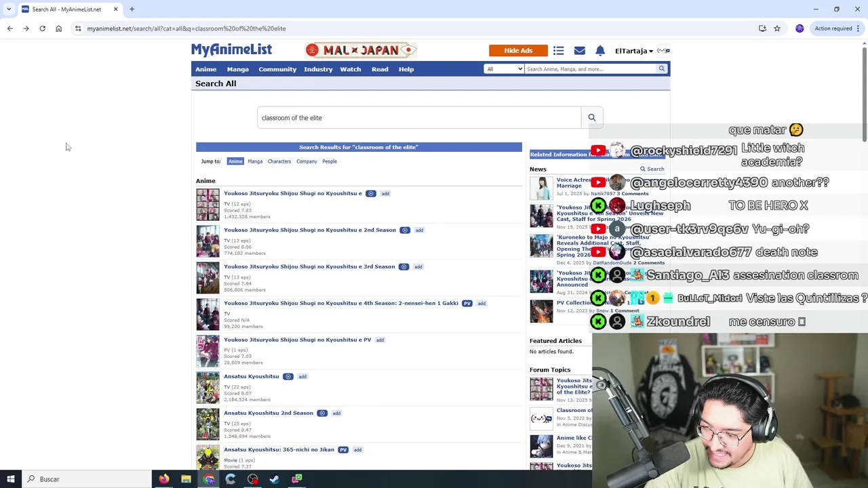The height and width of the screenshot is (488, 868).
Task: Open the Chrome profile avatar
Action: point(800,28)
